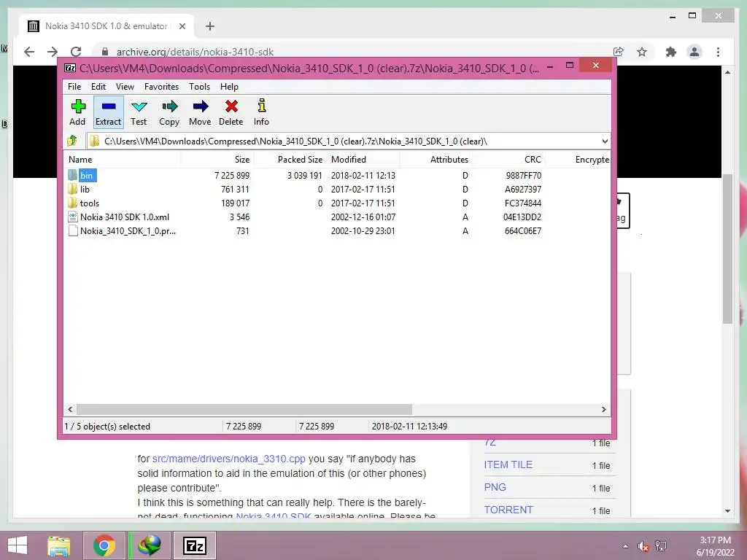Click the 7-Zip path address field
The image size is (747, 560).
(343, 141)
